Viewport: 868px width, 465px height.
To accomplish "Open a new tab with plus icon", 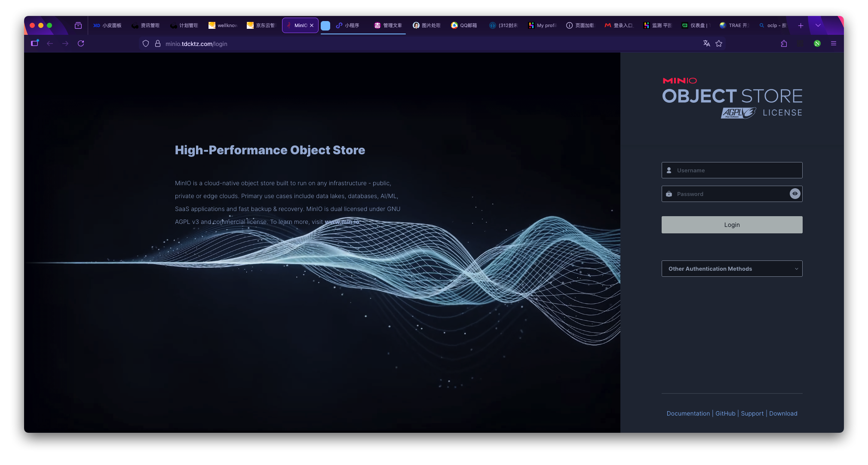I will (801, 25).
